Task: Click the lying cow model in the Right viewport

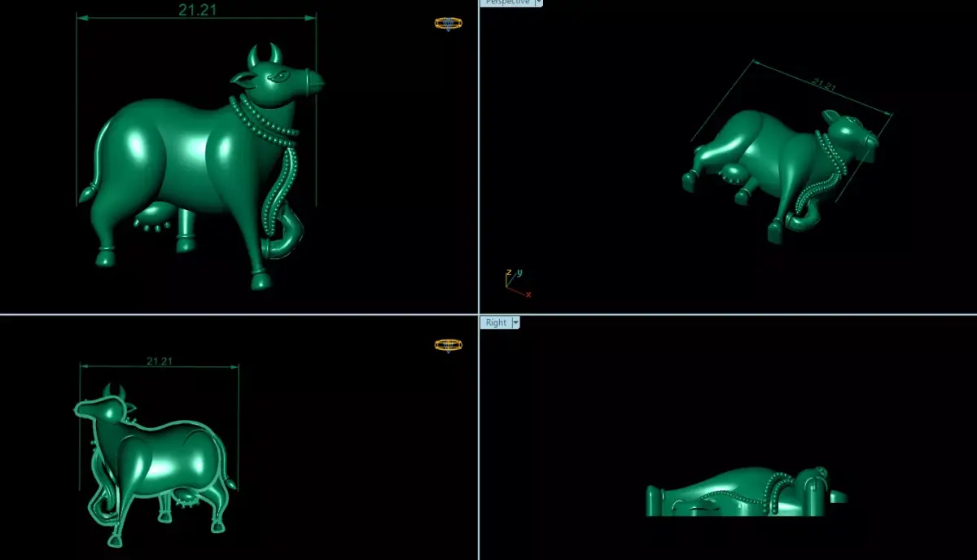Action: pyautogui.click(x=741, y=488)
